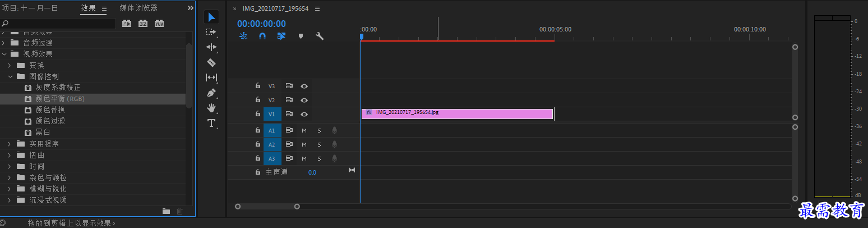Select the Type tool
868x228 pixels.
(211, 123)
